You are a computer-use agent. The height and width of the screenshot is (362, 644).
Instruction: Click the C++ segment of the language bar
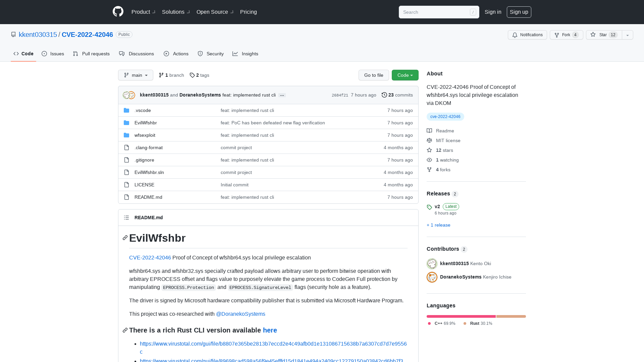pos(461,316)
